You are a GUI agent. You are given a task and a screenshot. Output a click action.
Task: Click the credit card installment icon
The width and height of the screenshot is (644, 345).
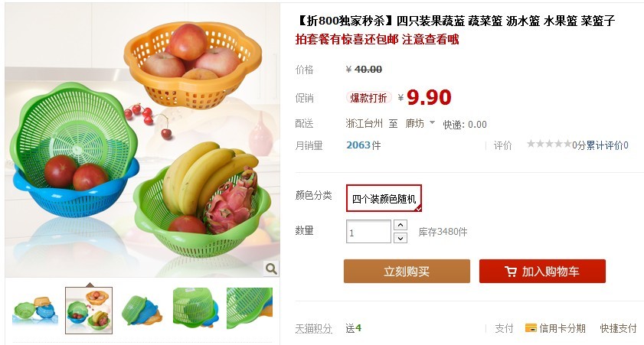(x=531, y=328)
